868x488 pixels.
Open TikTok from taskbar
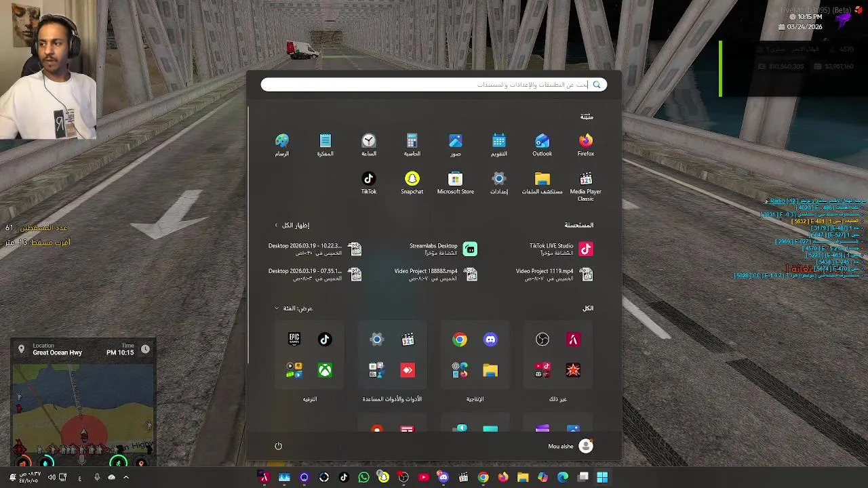coord(344,477)
